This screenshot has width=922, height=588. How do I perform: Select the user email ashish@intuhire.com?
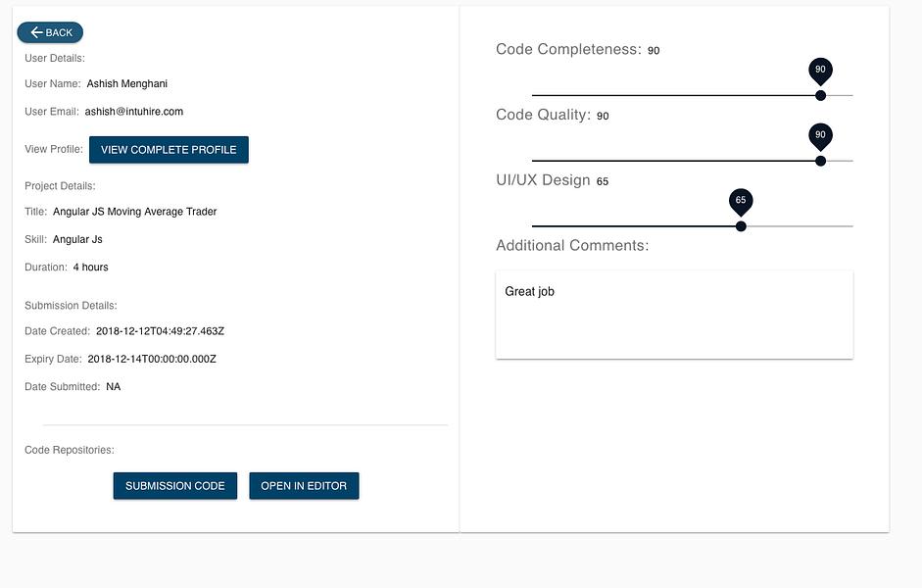click(134, 111)
